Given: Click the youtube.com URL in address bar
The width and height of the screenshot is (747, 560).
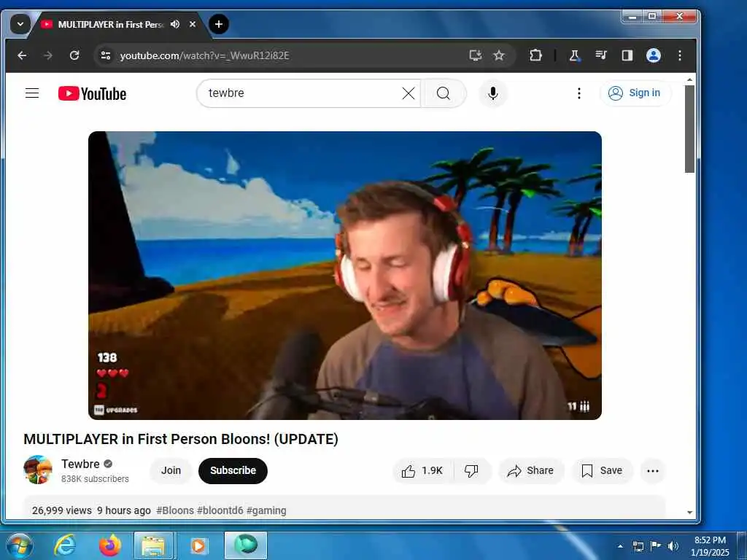Looking at the screenshot, I should coord(204,55).
